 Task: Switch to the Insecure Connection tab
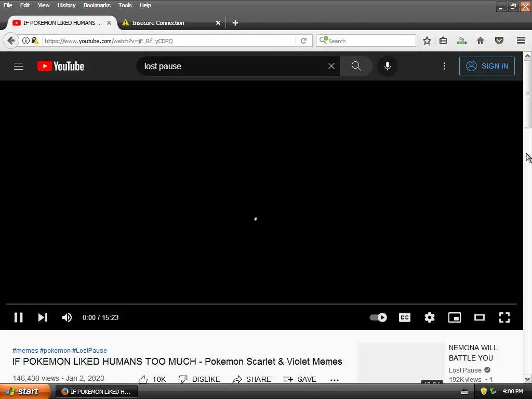(171, 23)
